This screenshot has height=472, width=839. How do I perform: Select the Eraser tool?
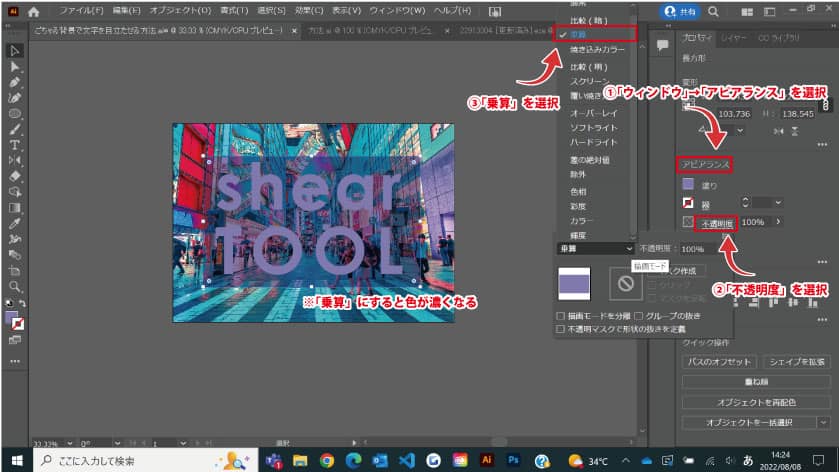click(14, 176)
